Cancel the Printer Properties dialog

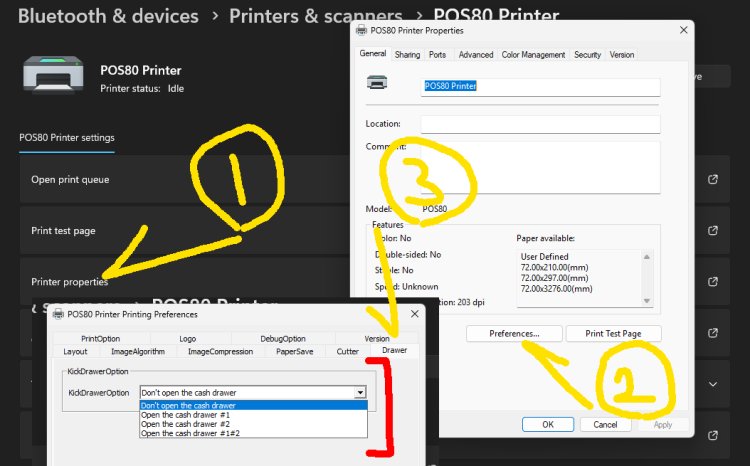tap(605, 424)
